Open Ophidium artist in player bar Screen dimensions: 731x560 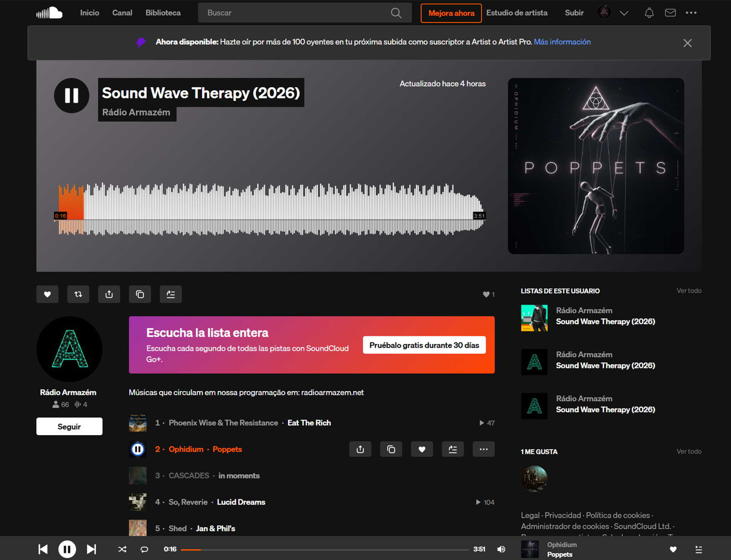click(562, 545)
